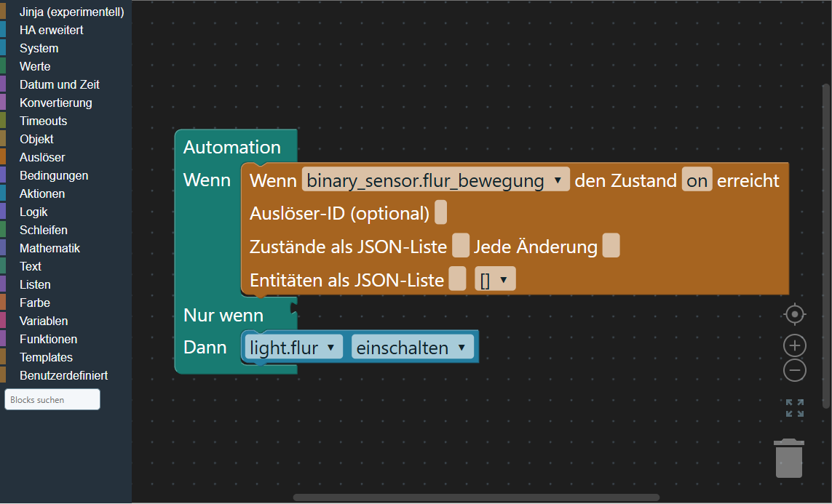Screen dimensions: 832x504
Task: Click the Dann label on Automation block
Action: click(205, 347)
